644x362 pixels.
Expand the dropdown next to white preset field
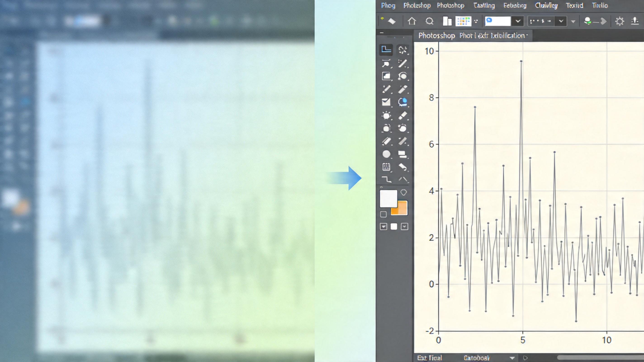pyautogui.click(x=518, y=21)
